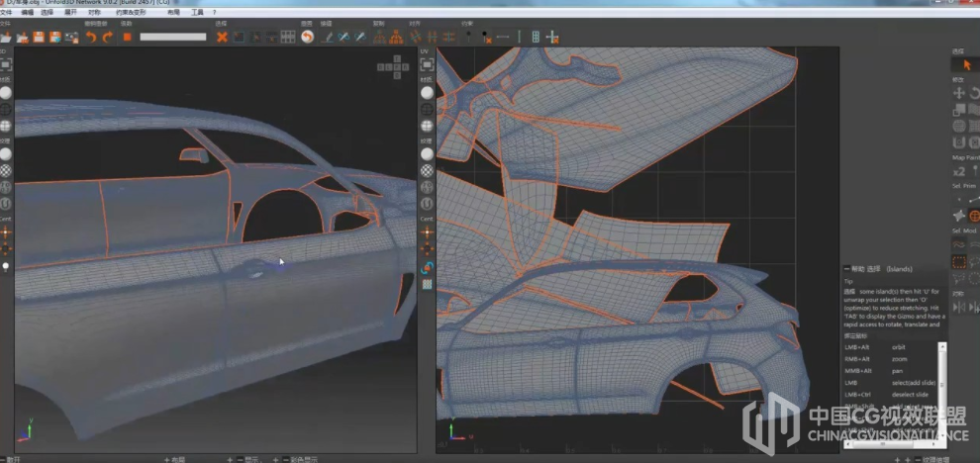This screenshot has height=463, width=980.
Task: Open the 工具 (Tools) menu
Action: (x=197, y=13)
